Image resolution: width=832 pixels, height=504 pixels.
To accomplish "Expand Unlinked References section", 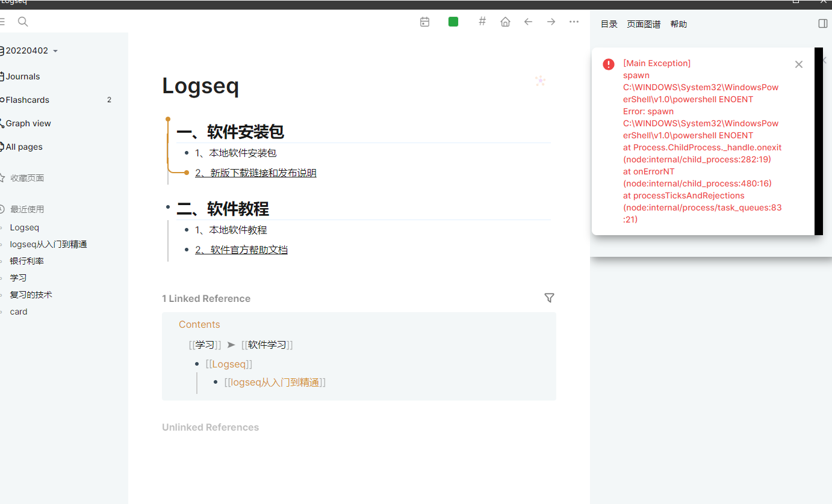I will pyautogui.click(x=210, y=427).
